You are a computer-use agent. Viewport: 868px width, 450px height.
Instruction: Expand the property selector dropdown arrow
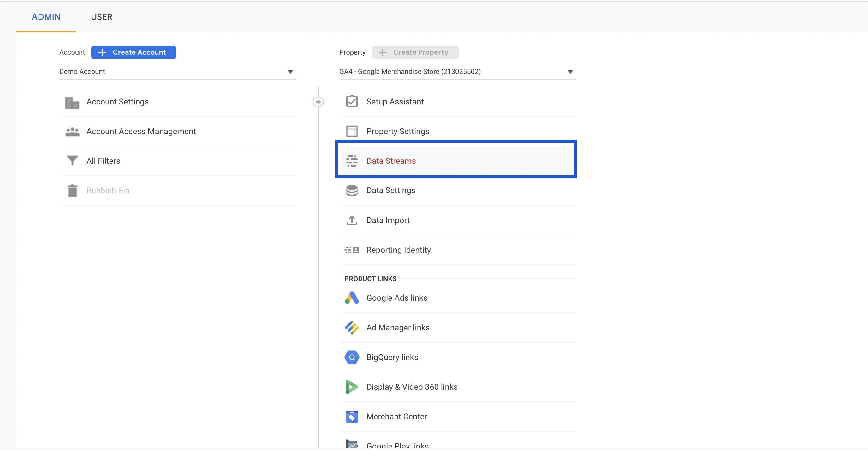tap(570, 72)
